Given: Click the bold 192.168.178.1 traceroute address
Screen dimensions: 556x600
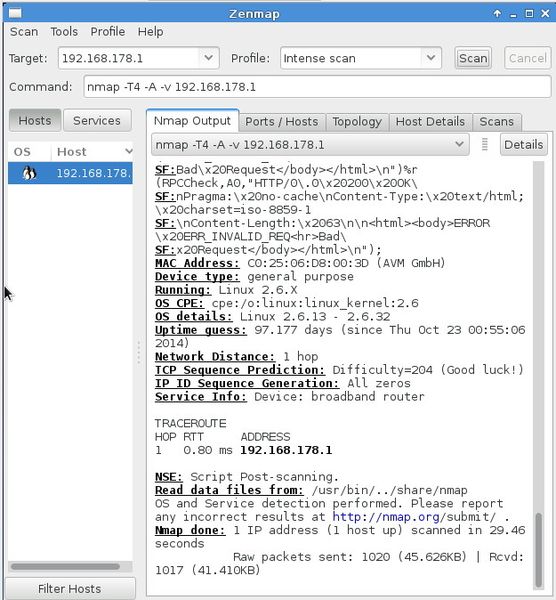Looking at the screenshot, I should click(286, 450).
